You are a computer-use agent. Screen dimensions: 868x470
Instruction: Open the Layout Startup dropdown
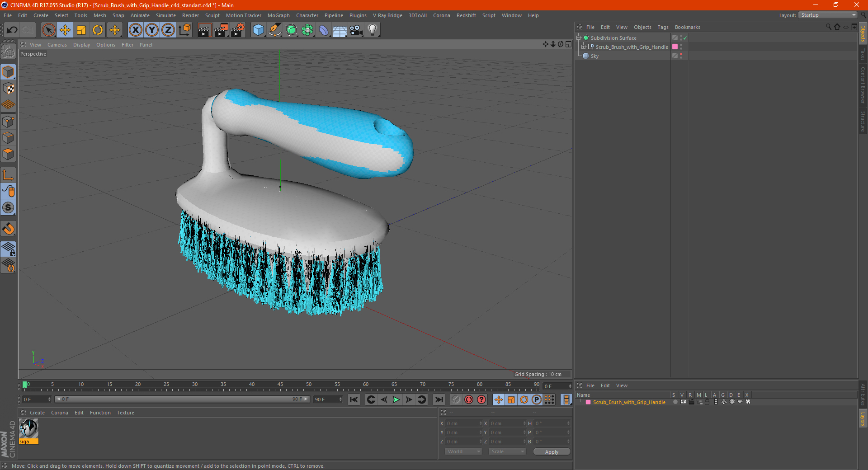[x=828, y=15]
